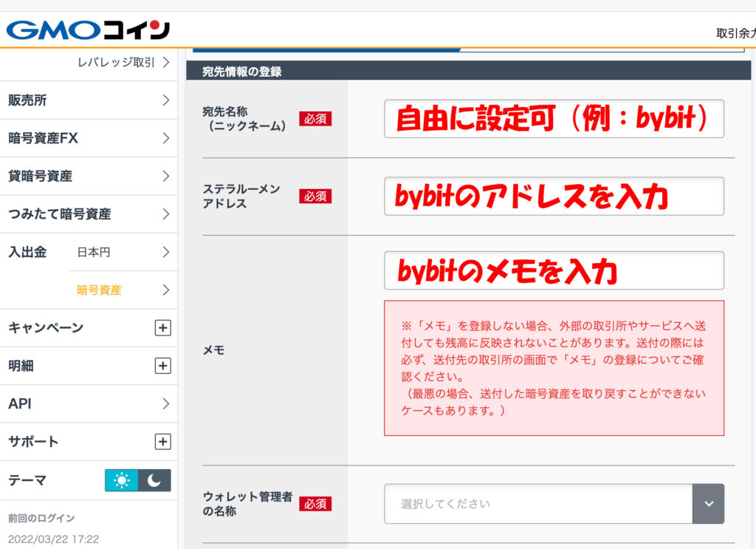Click the chevron beside 暗号資産FX
Screen dimensions: 756x549
(166, 138)
